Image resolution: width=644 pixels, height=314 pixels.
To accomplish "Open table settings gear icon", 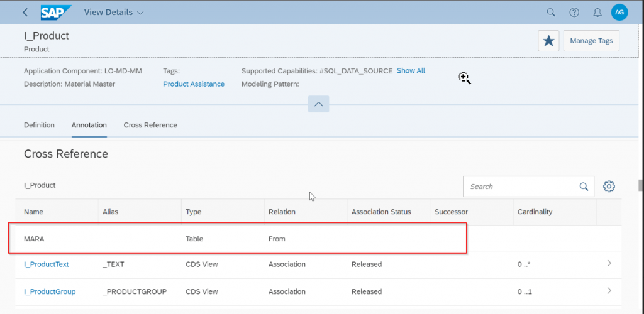I will point(609,187).
